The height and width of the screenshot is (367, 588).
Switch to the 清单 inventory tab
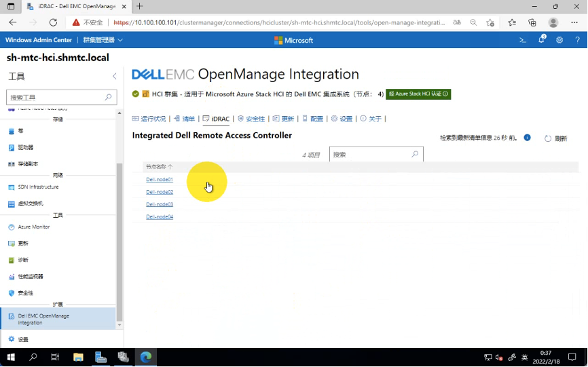(185, 119)
